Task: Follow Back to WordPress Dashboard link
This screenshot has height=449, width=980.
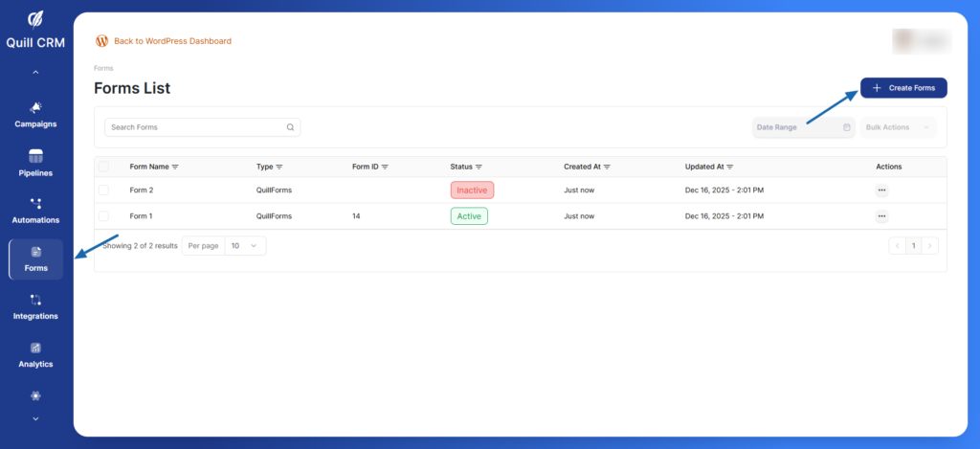Action: (172, 41)
